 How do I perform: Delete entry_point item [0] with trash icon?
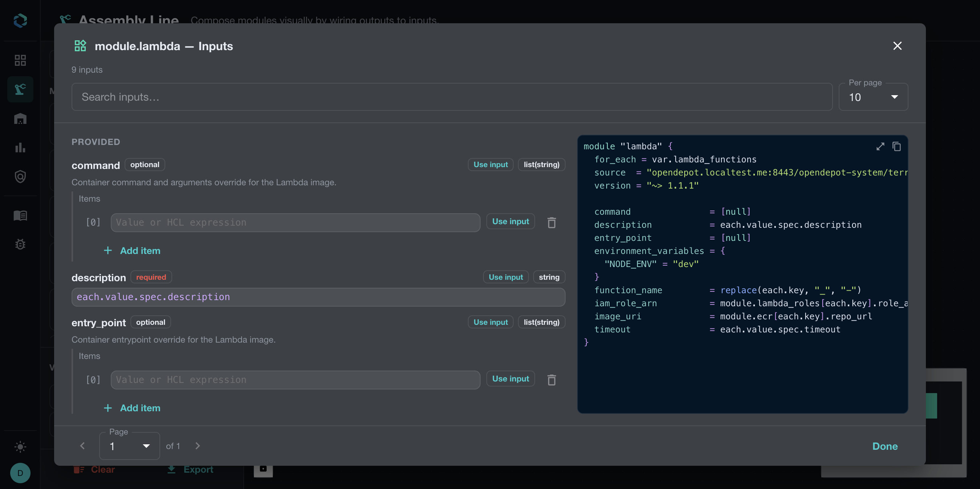(x=551, y=380)
